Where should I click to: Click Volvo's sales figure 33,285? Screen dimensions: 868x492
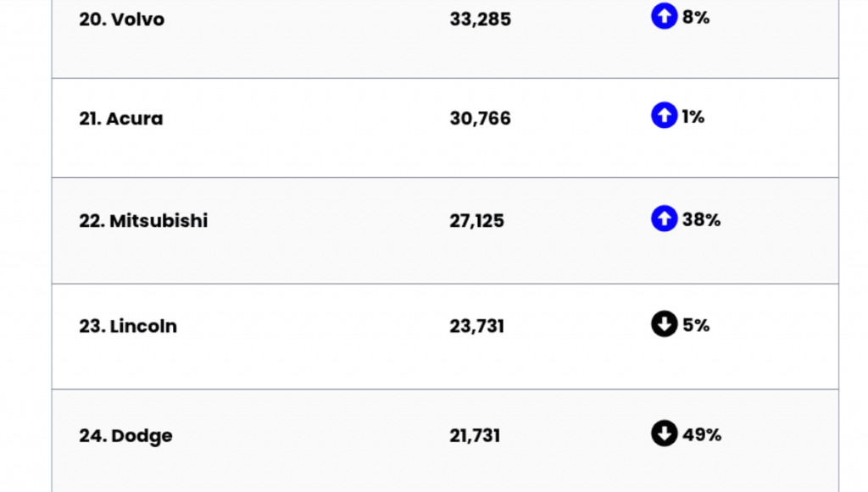(x=480, y=19)
